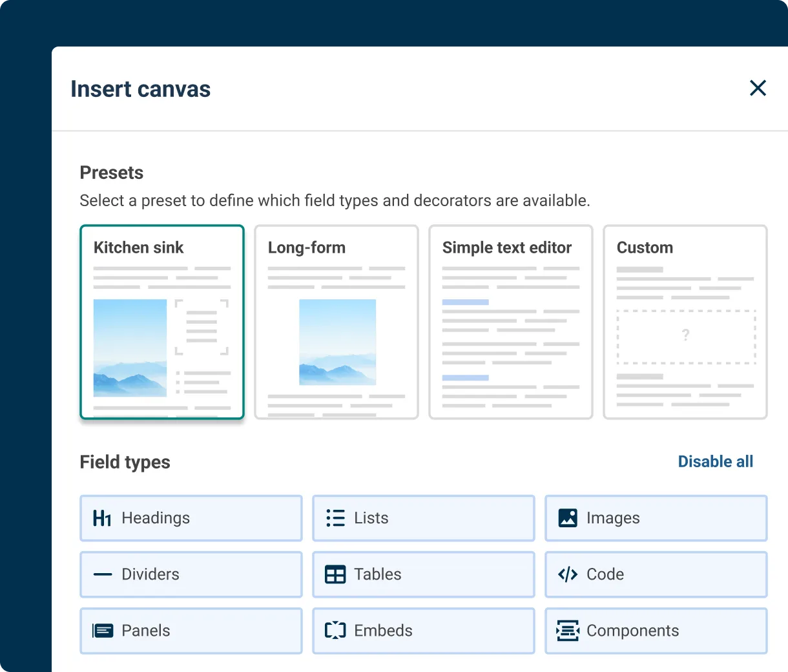The height and width of the screenshot is (672, 788).
Task: Select the Kitchen sink preset
Action: click(161, 322)
